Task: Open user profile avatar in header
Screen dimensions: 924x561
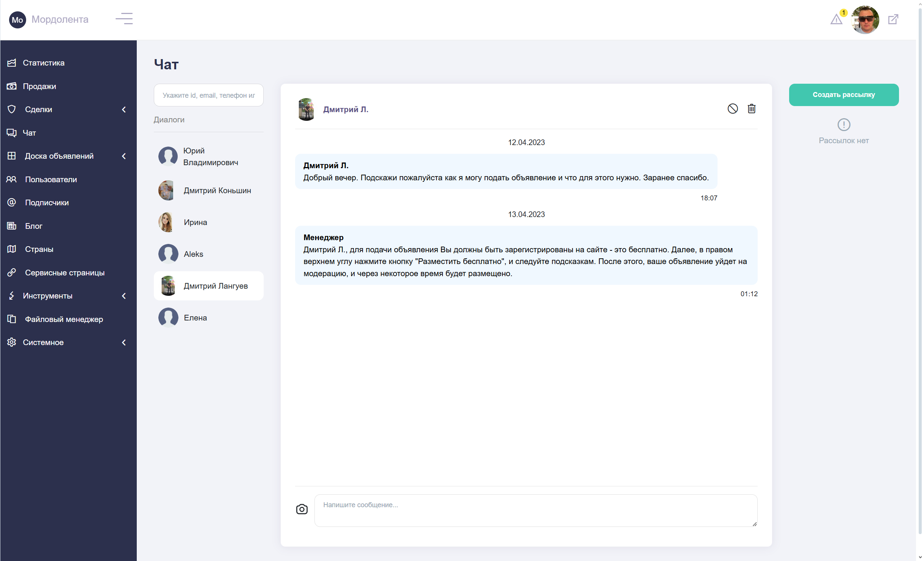Action: (x=865, y=20)
